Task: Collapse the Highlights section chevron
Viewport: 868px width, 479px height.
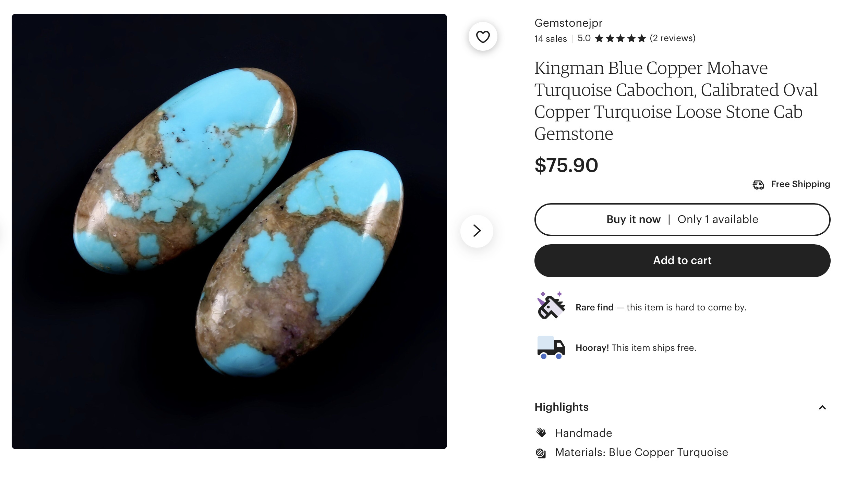Action: click(x=822, y=407)
